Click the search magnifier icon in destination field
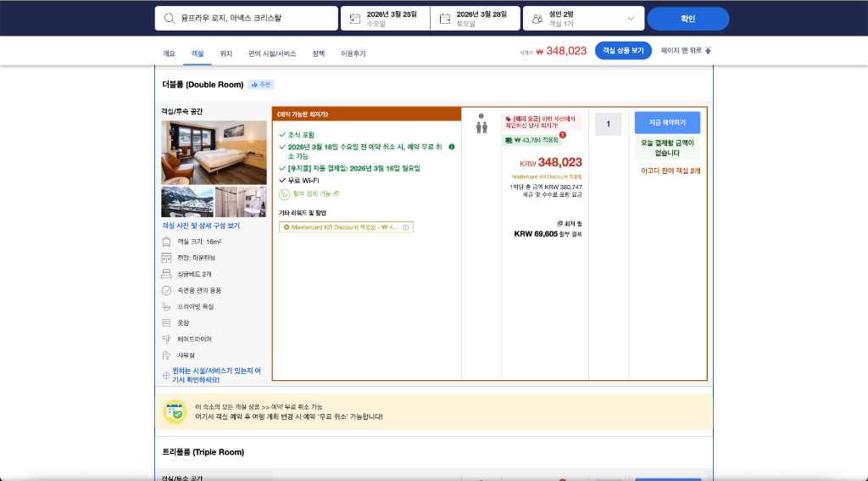This screenshot has height=481, width=868. point(170,19)
